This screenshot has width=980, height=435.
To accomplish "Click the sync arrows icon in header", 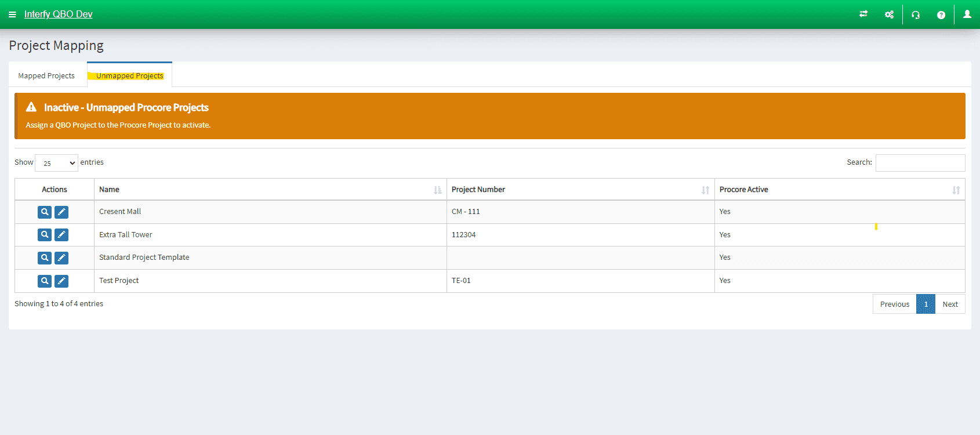I will (863, 14).
